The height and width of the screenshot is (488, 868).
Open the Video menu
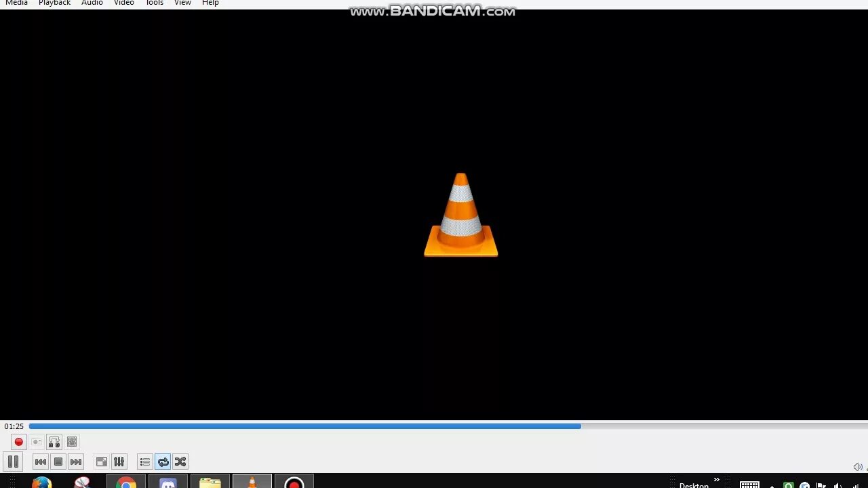click(x=124, y=3)
